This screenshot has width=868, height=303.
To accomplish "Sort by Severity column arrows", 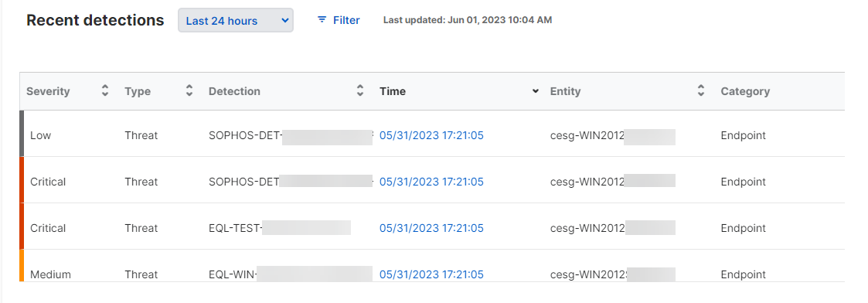I will pyautogui.click(x=105, y=91).
